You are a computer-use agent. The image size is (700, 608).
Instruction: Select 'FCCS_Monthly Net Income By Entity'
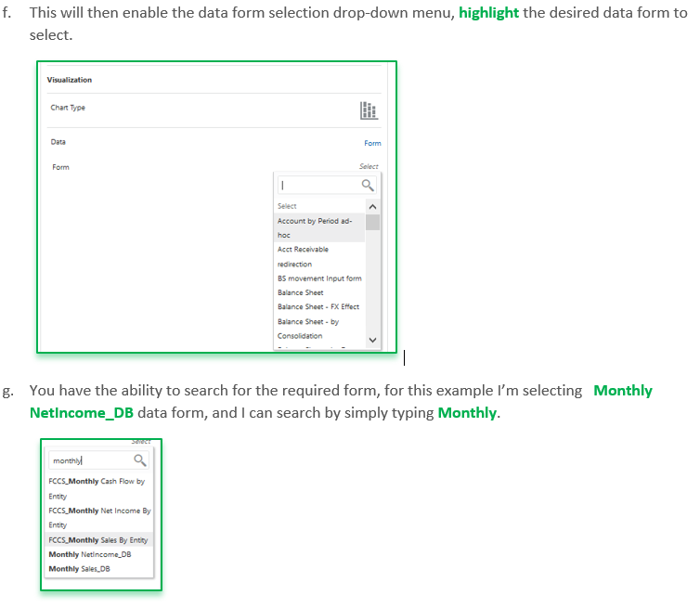click(x=99, y=518)
